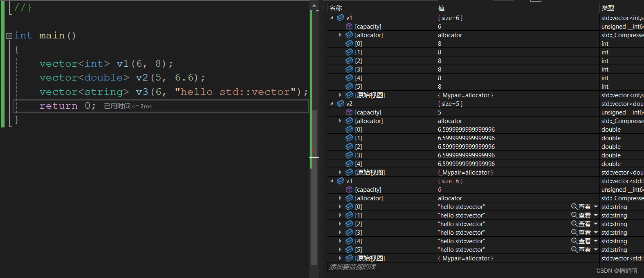The width and height of the screenshot is (644, 278).
Task: Open the visualizer dropdown for v3 [4]
Action: pyautogui.click(x=596, y=241)
